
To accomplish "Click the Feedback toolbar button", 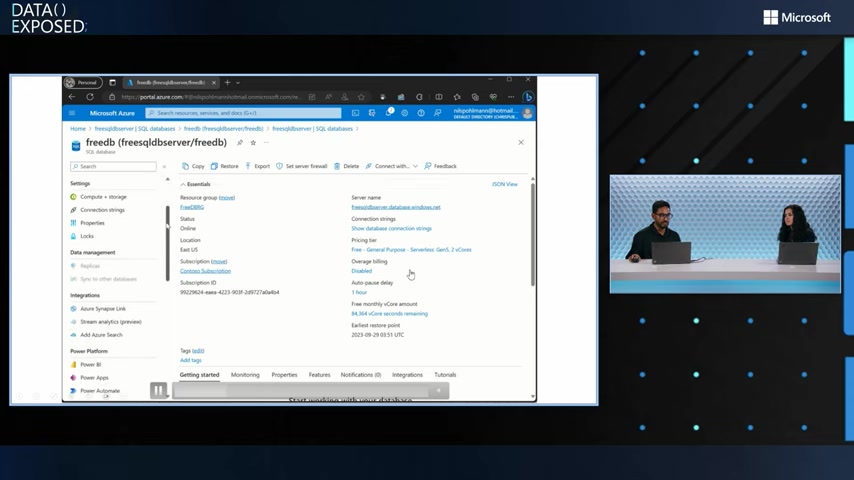I will click(x=440, y=166).
